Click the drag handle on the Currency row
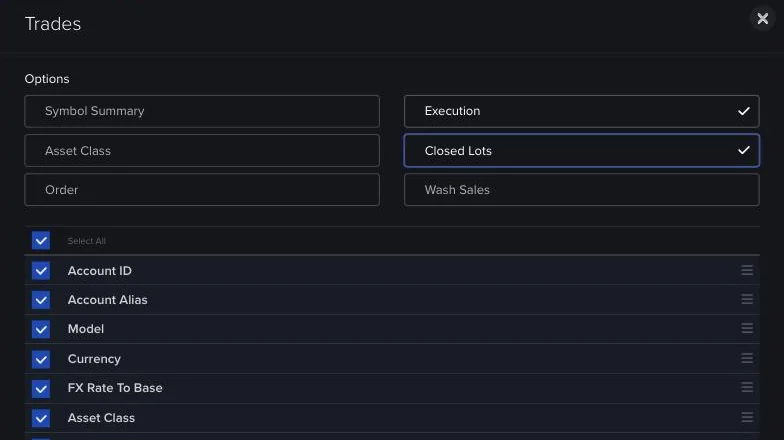The height and width of the screenshot is (440, 784). (x=747, y=358)
